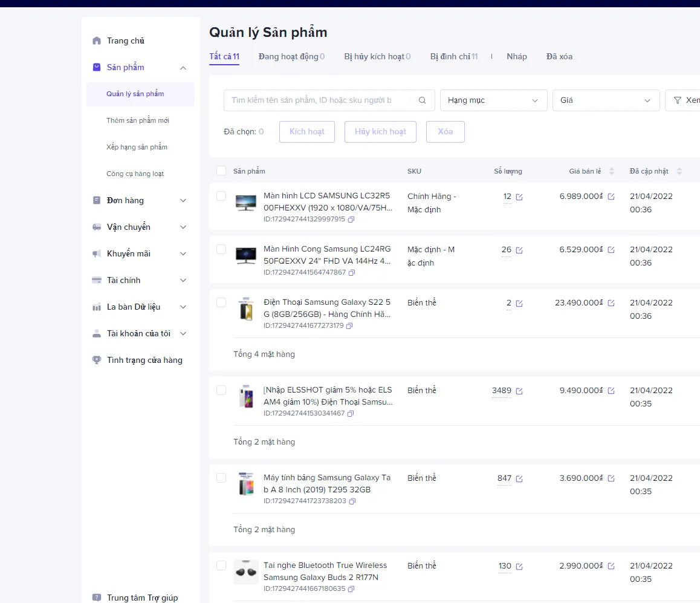
Task: Tick the select-all checkbox in table header
Action: pos(221,171)
